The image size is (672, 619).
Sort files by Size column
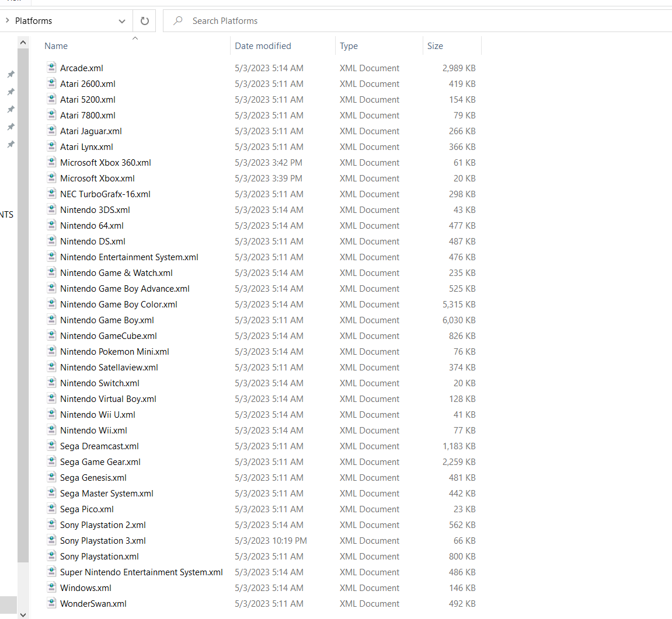435,46
